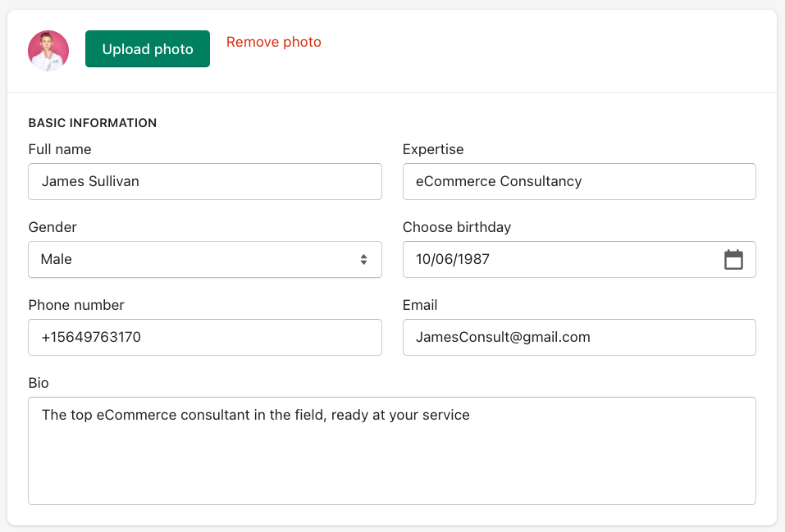Click the Expertise label text
785x532 pixels.
(433, 149)
